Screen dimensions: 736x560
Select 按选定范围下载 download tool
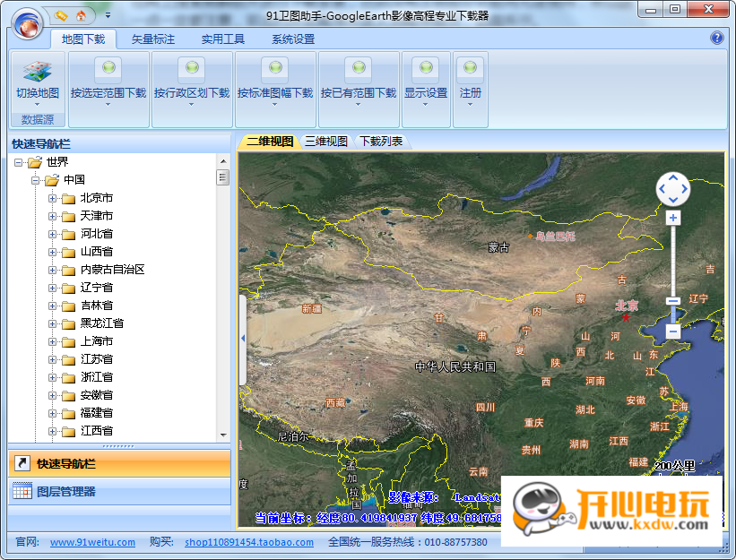(x=108, y=81)
